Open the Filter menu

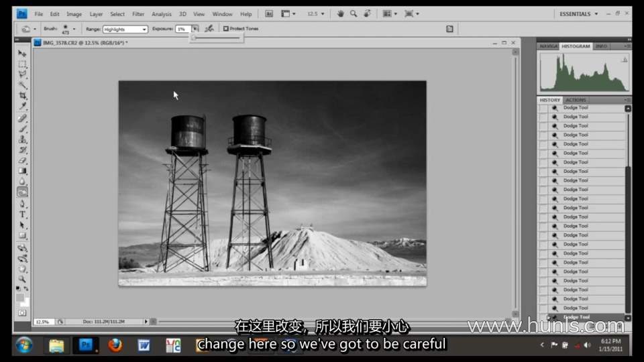(138, 14)
